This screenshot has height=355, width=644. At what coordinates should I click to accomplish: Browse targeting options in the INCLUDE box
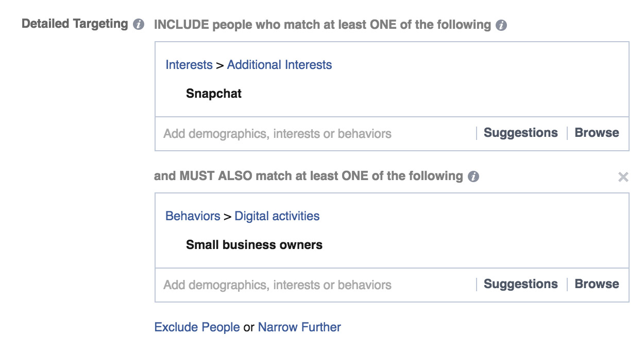click(597, 133)
